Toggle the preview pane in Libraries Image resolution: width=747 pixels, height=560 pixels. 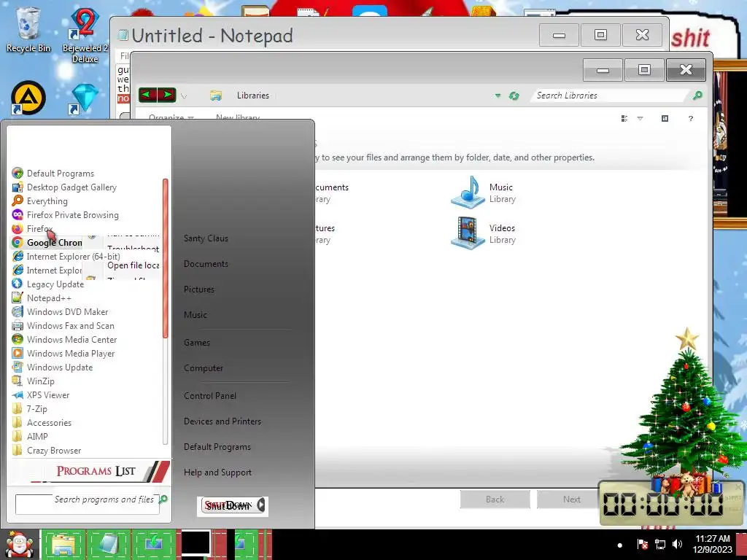click(665, 119)
